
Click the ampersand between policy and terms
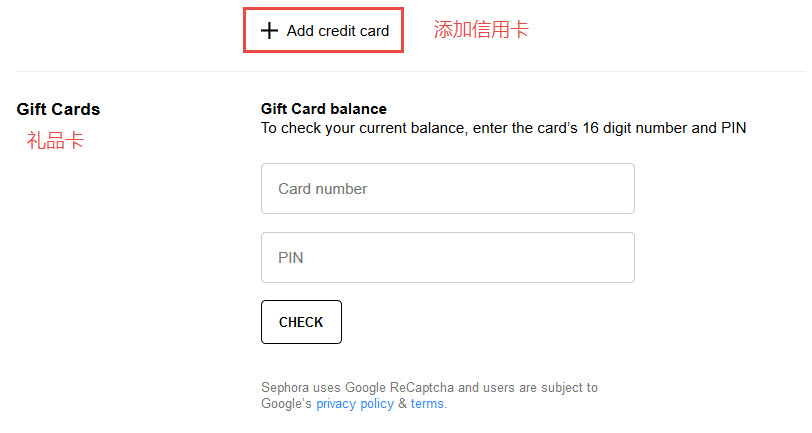pyautogui.click(x=402, y=403)
